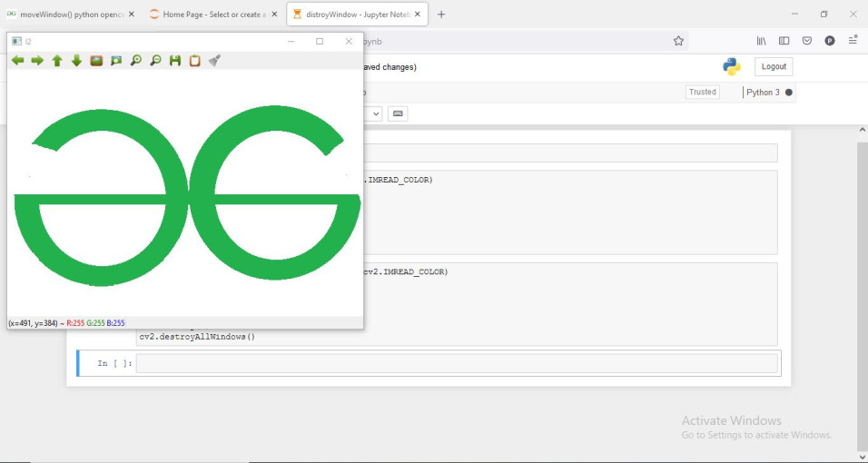Close the distroyWindow notebook tab
This screenshot has height=463, width=868.
click(x=418, y=15)
